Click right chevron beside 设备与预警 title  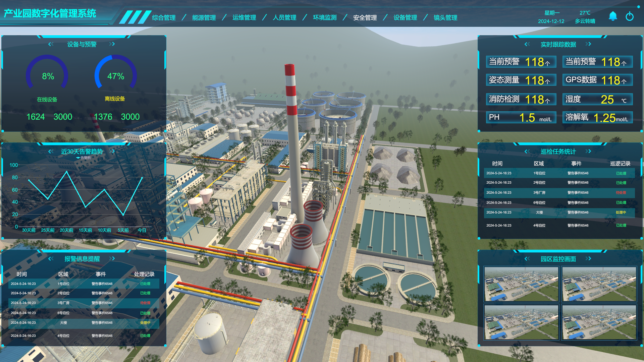pos(112,44)
